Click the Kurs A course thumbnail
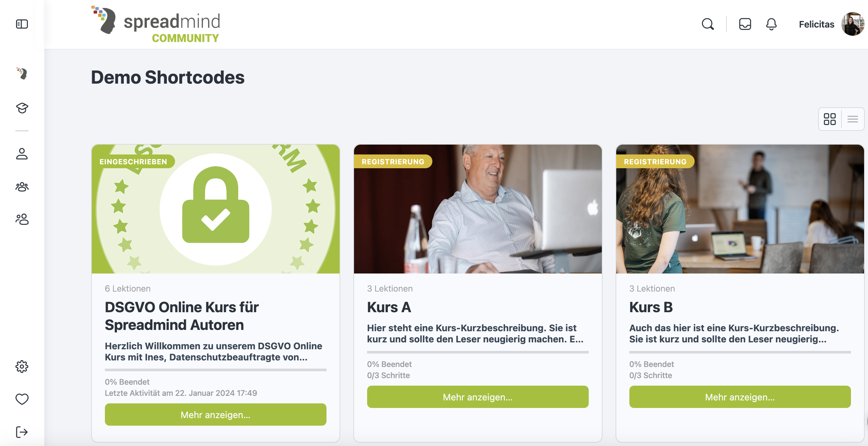The image size is (868, 446). pyautogui.click(x=478, y=209)
